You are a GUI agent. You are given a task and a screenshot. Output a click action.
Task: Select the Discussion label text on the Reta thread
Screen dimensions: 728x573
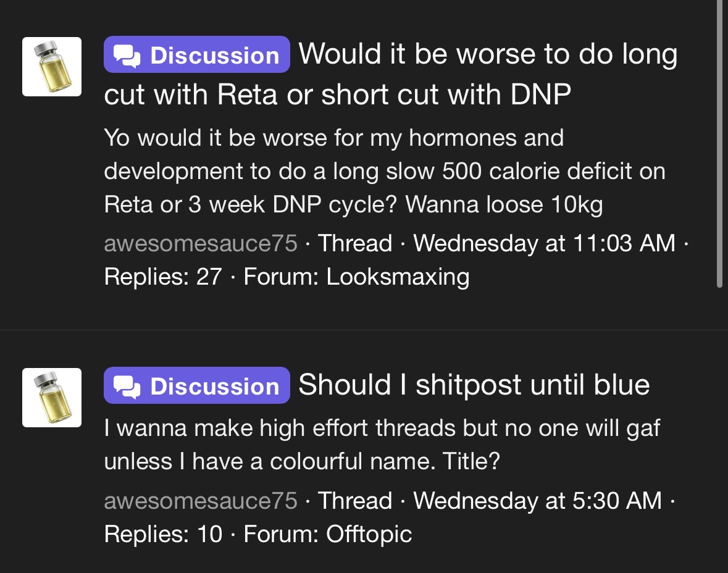[x=214, y=56]
